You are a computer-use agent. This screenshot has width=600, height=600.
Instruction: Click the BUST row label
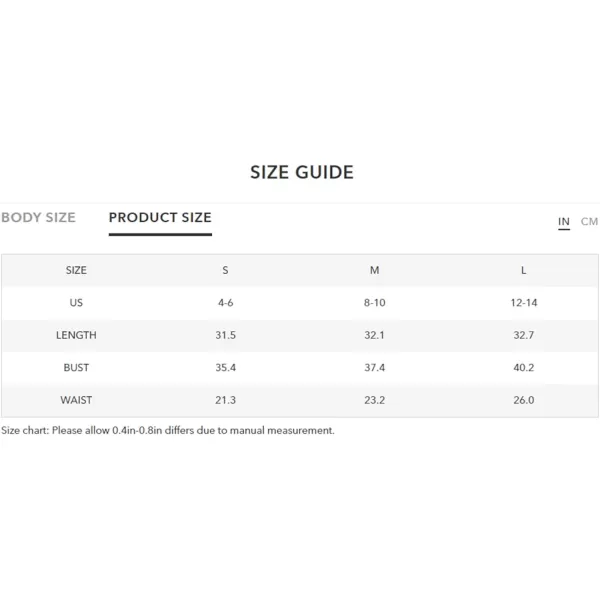[x=76, y=368]
